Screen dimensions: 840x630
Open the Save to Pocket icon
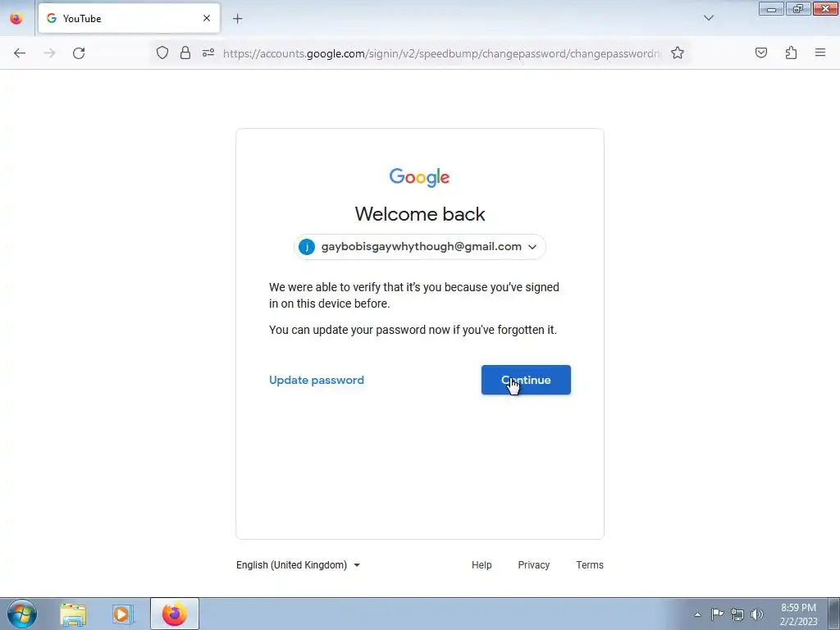(760, 52)
